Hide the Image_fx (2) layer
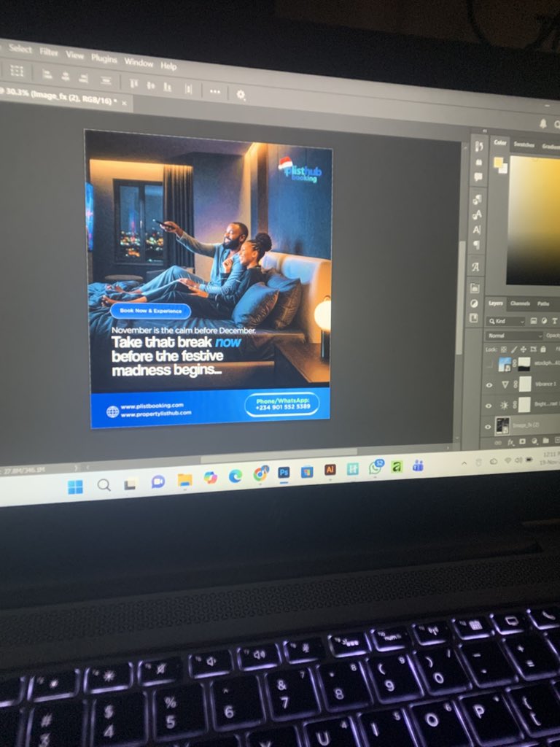The width and height of the screenshot is (560, 747). 488,427
